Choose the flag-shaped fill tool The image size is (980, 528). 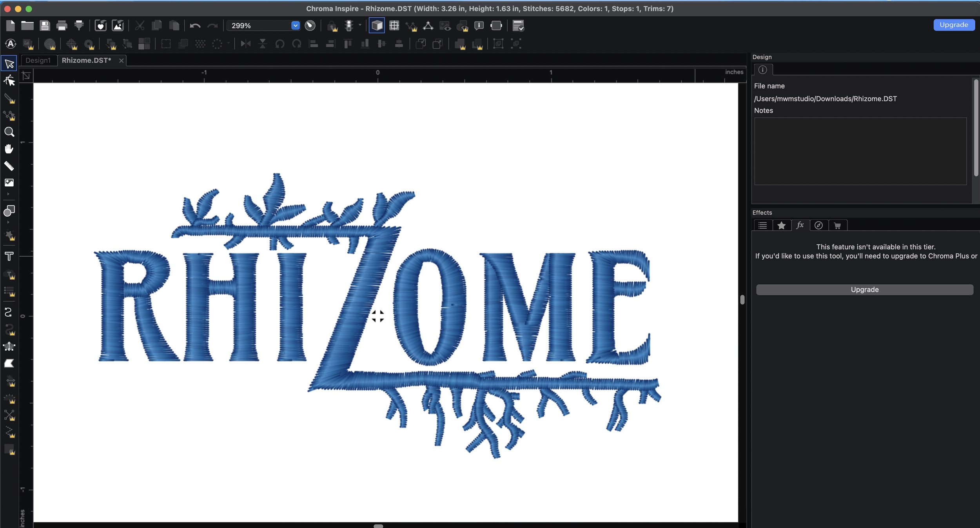(9, 363)
